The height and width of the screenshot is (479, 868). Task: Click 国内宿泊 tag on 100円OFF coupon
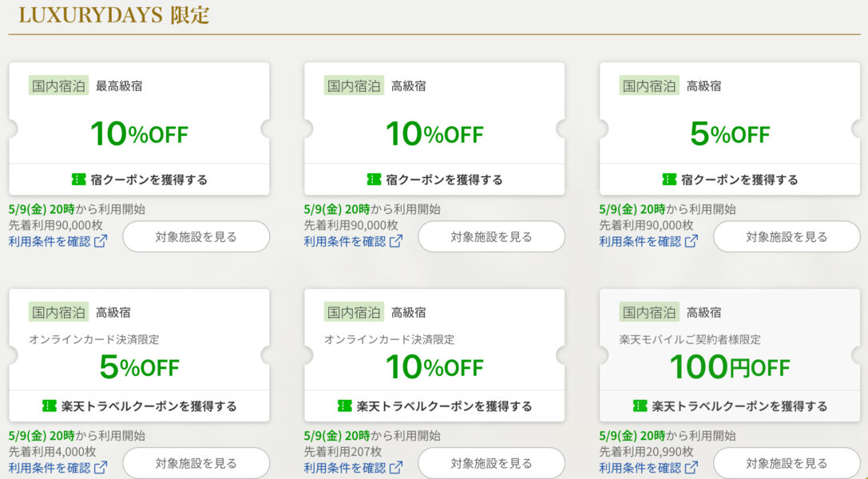tap(649, 312)
